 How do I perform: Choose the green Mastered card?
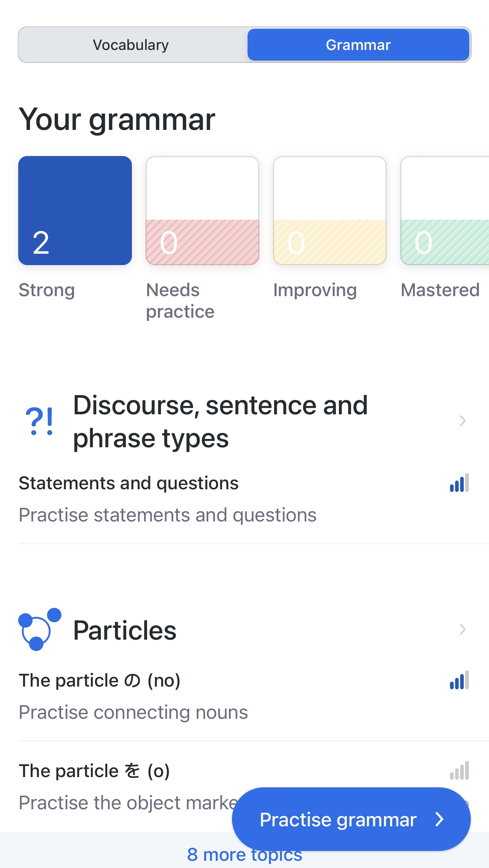point(444,211)
